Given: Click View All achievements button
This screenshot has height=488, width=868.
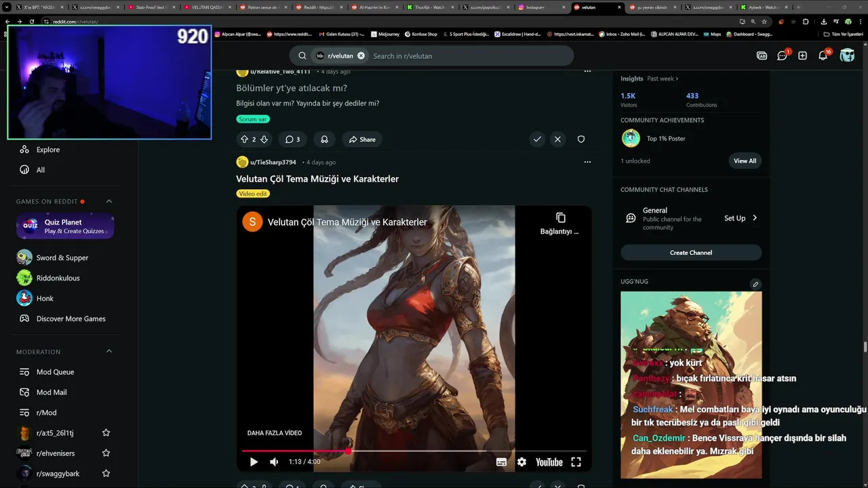Looking at the screenshot, I should (x=745, y=161).
